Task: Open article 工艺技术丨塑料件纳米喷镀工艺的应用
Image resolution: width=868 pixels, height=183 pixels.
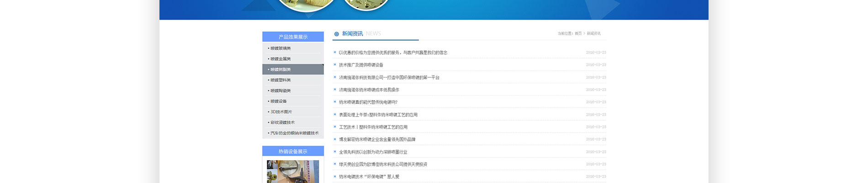Action: coord(373,127)
